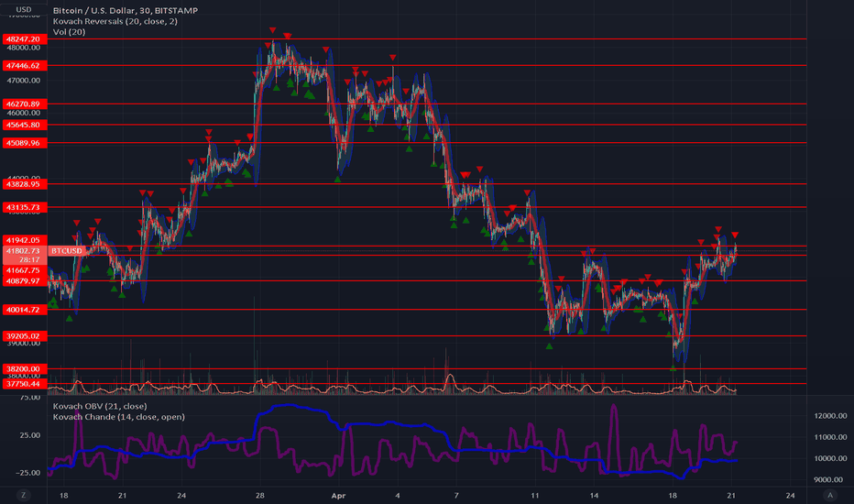
Task: Click the USD currency button
Action: (x=24, y=9)
